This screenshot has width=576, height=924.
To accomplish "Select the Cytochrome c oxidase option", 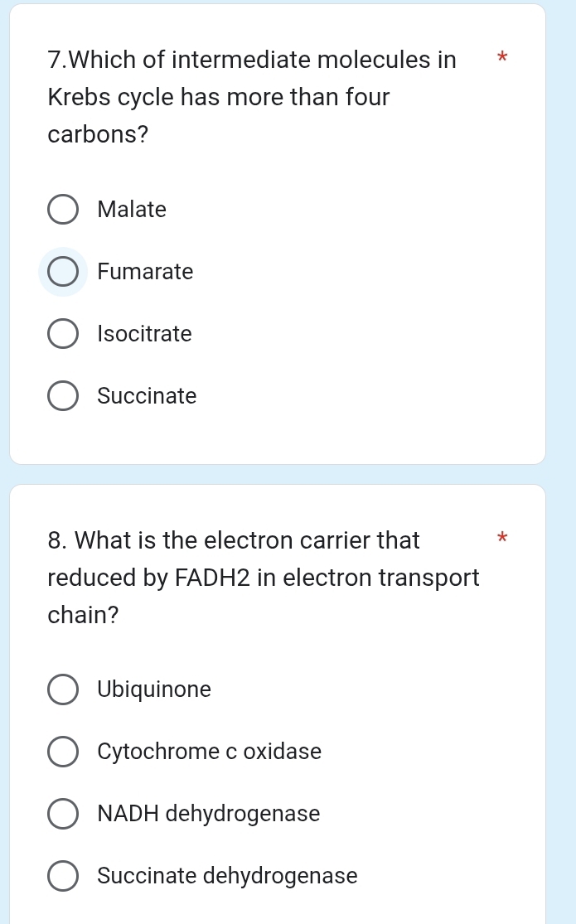I will 63,751.
